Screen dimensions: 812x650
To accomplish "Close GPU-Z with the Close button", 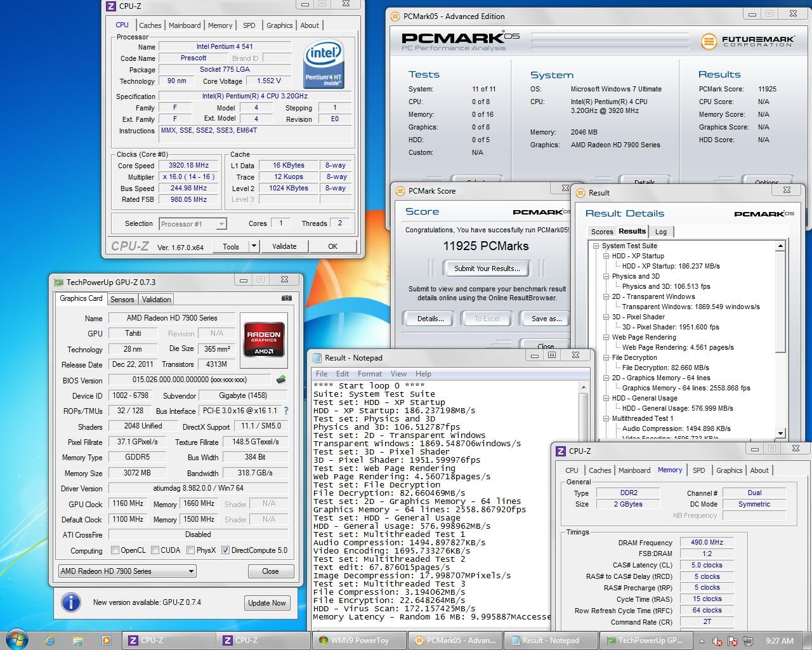I will tap(270, 571).
